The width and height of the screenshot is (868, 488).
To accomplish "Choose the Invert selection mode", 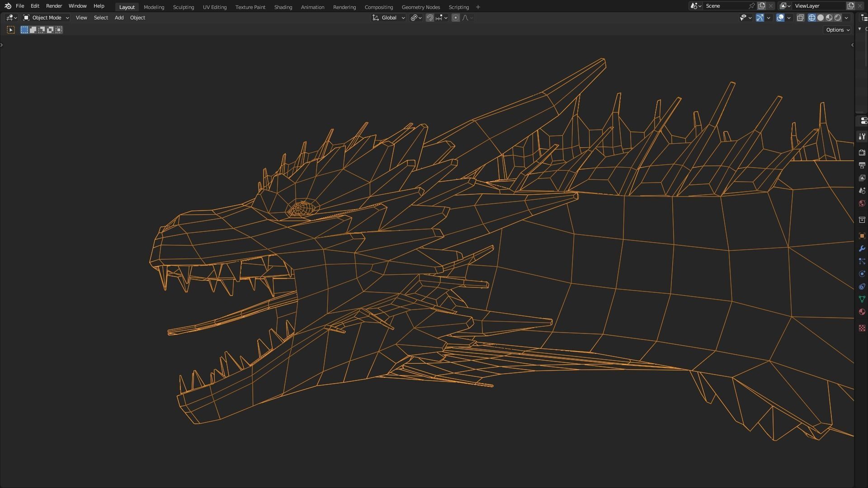I will click(x=50, y=30).
